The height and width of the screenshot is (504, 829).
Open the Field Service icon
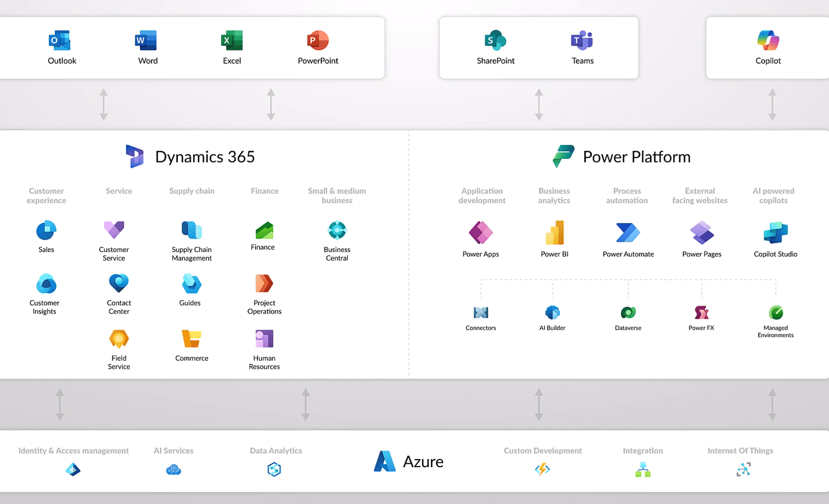[119, 339]
